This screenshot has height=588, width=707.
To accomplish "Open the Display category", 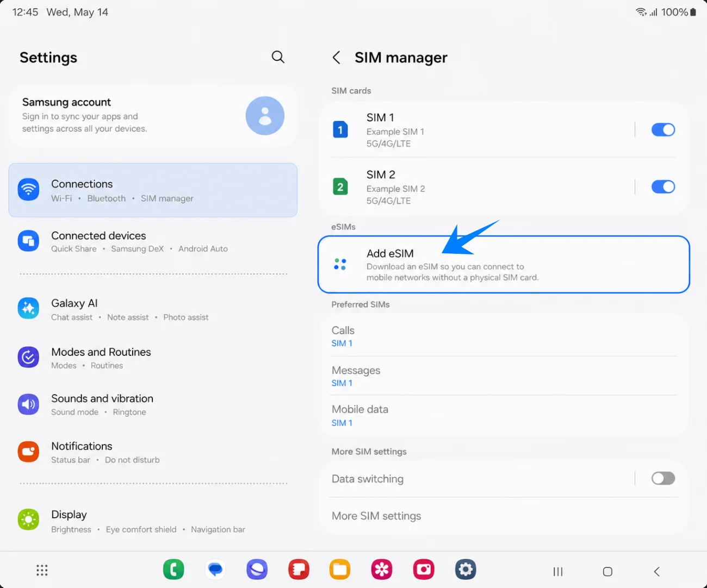I will (153, 521).
